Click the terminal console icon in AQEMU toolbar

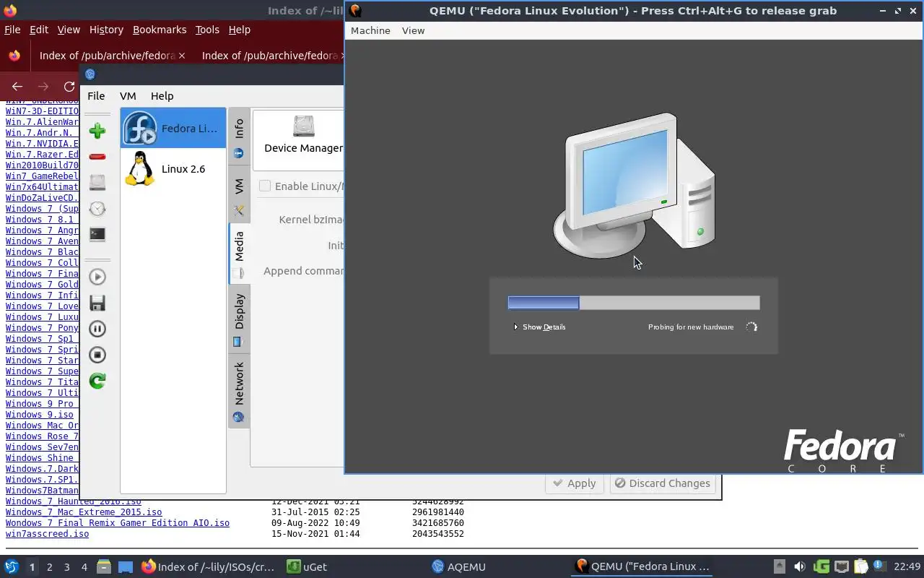(97, 235)
